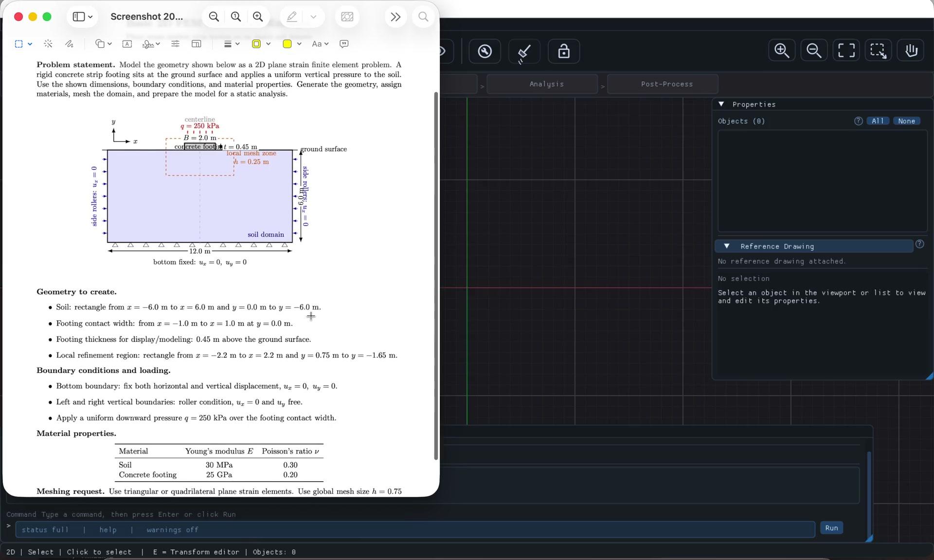Insert a text box annotation
Screen dimensions: 934x560
tap(127, 44)
